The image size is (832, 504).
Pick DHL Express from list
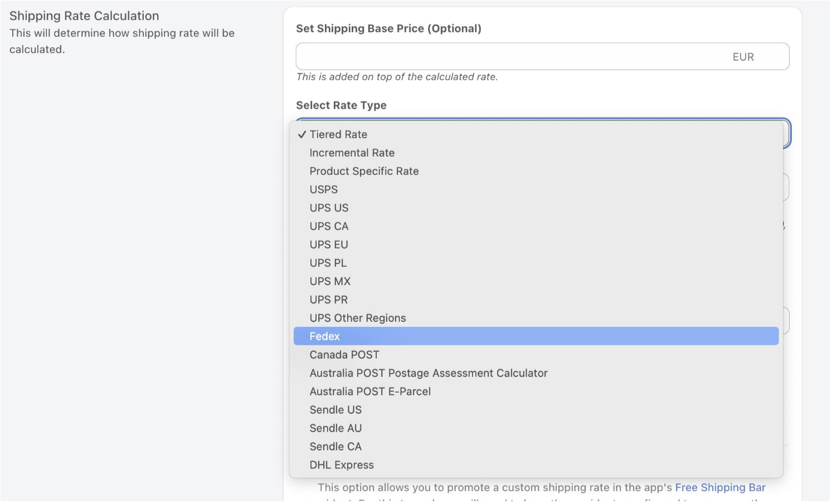click(536, 465)
